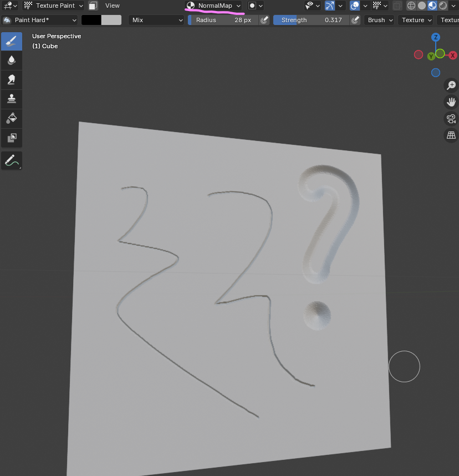Image resolution: width=459 pixels, height=476 pixels.
Task: Toggle strength pen pressure sensitivity
Action: pos(355,20)
